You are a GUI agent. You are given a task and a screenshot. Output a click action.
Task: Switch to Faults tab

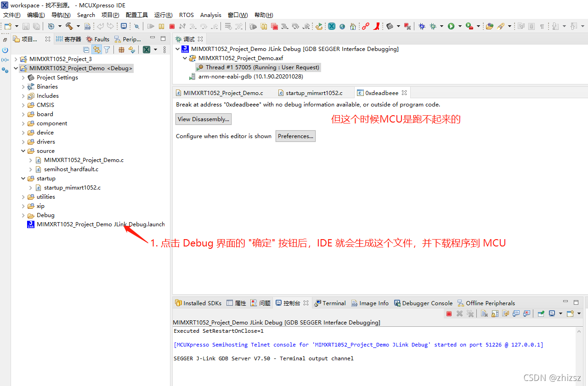[x=98, y=39]
